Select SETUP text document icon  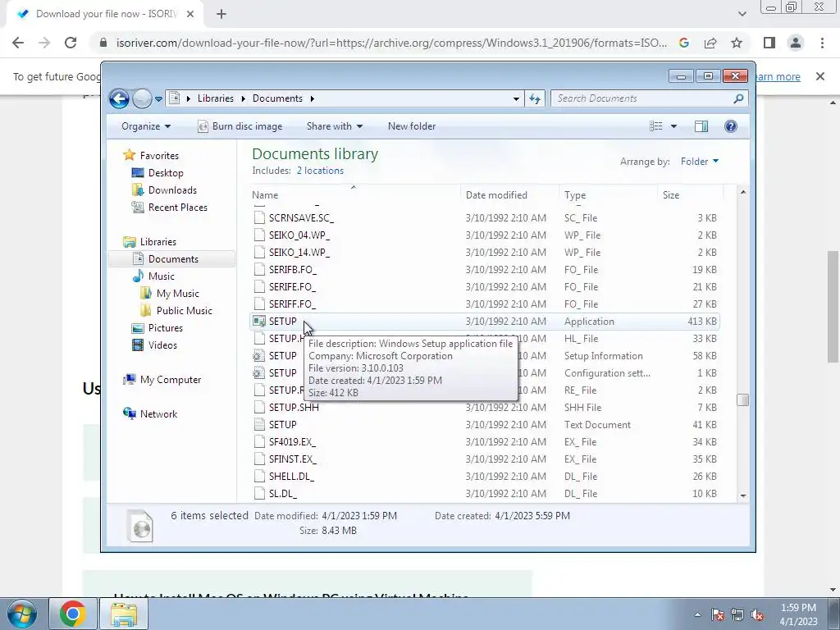tap(259, 425)
